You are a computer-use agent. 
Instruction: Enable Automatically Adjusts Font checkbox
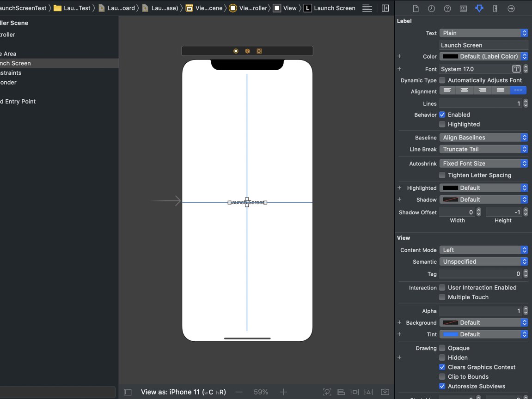[442, 80]
